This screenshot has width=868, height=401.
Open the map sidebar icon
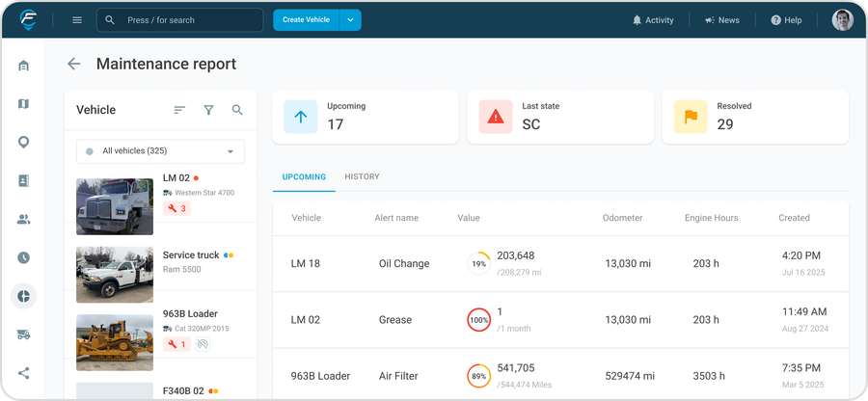(x=23, y=104)
